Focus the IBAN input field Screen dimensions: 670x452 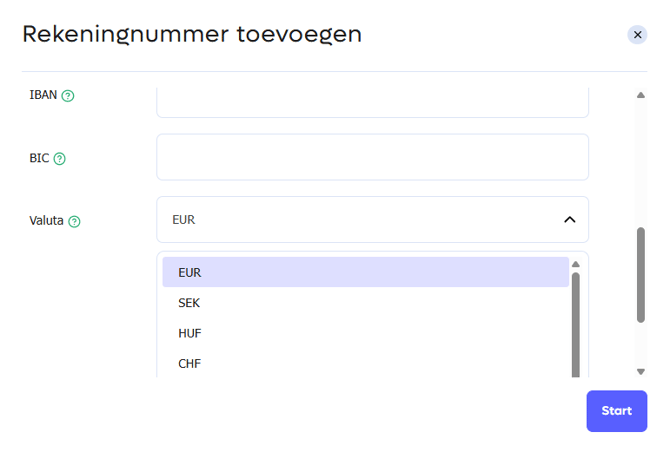372,103
